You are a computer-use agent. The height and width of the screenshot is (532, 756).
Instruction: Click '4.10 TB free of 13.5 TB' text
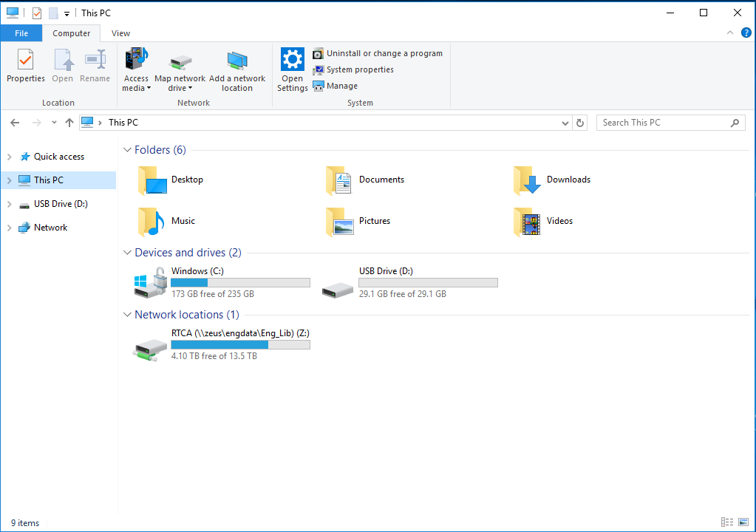[x=214, y=356]
